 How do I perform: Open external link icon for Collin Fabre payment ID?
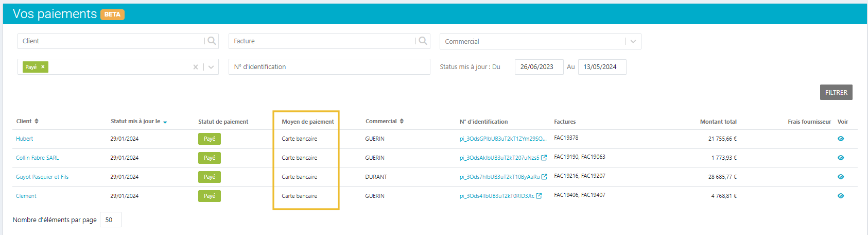(x=544, y=158)
